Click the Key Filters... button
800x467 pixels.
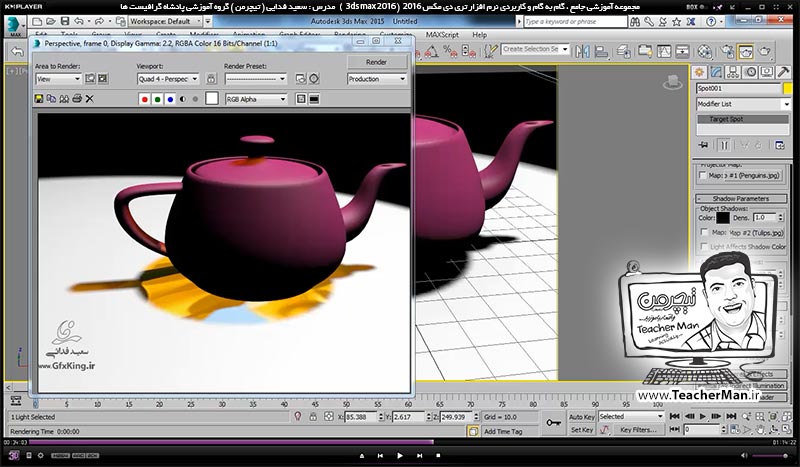click(638, 430)
